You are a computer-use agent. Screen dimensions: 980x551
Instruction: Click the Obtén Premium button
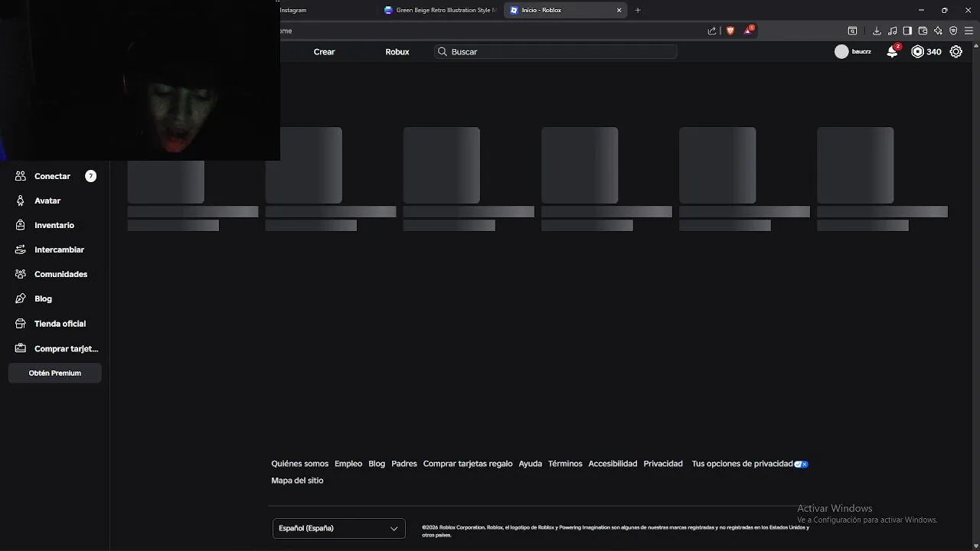click(55, 373)
